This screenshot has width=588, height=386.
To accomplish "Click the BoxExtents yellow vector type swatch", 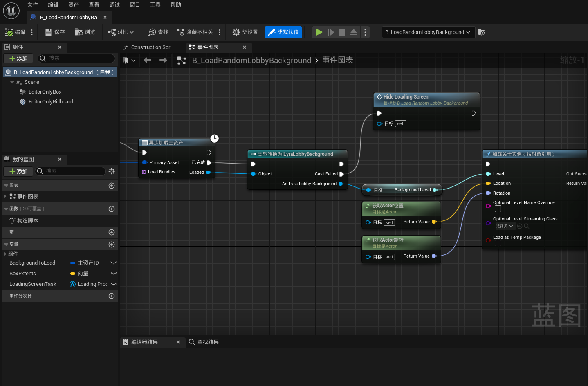I will [73, 274].
